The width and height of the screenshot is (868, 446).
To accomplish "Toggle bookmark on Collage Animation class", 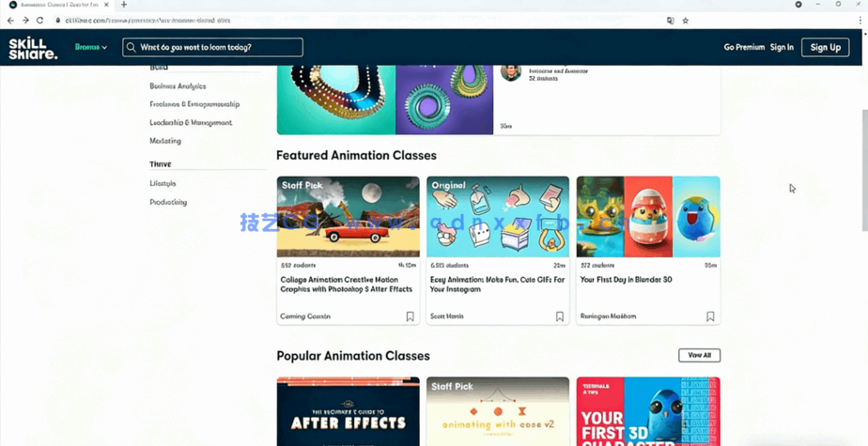I will [410, 316].
